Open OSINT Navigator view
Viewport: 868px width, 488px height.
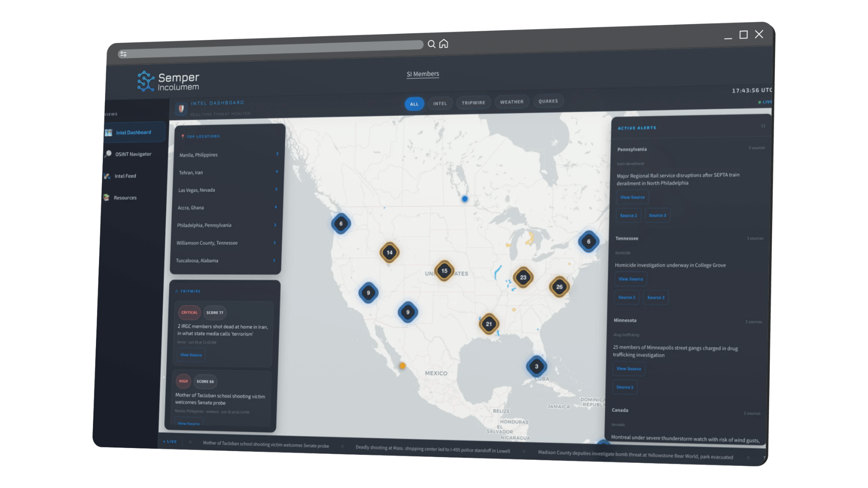coord(134,154)
